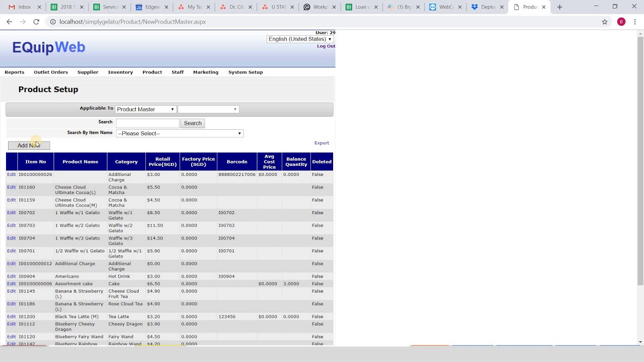Edit the product row I01160
This screenshot has width=644, height=362.
11,187
